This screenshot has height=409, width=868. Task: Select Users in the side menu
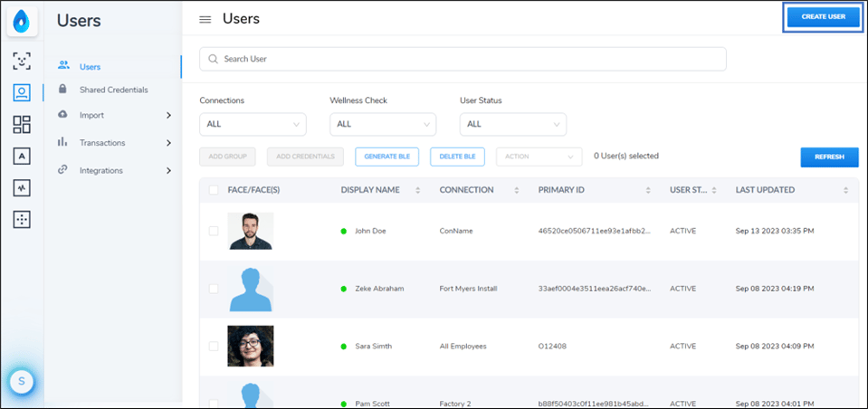point(91,67)
